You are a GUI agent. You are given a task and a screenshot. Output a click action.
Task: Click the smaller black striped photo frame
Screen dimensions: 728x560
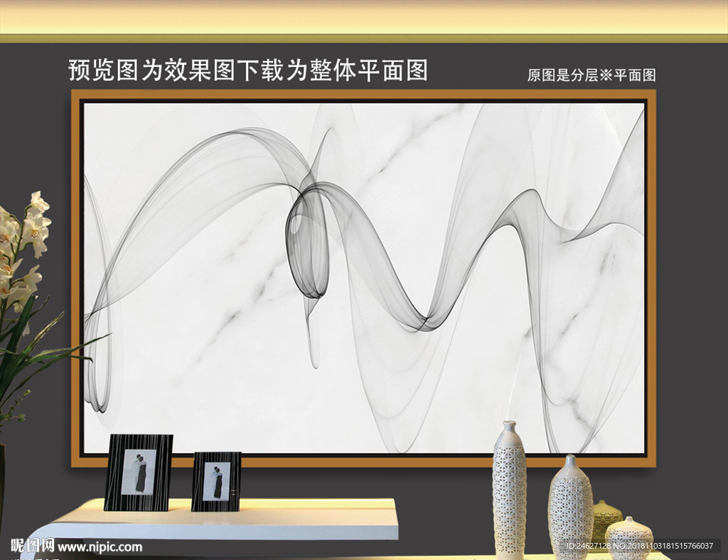click(x=216, y=482)
